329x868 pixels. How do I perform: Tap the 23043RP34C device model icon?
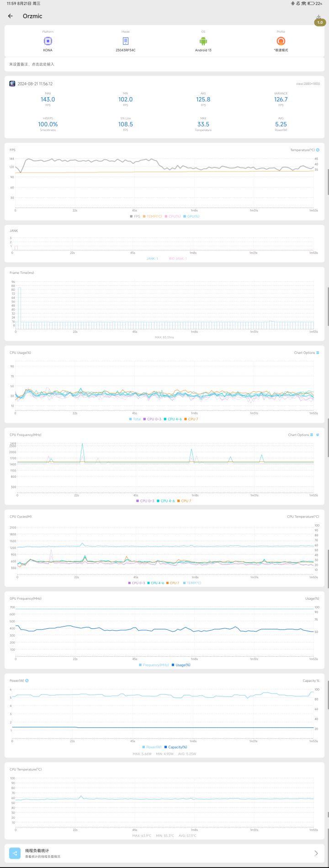pyautogui.click(x=126, y=41)
